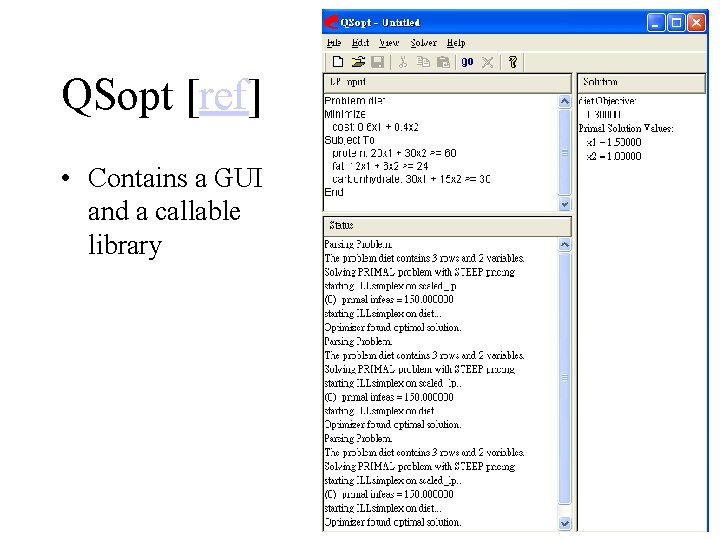Click the 'End' line in LP Input
This screenshot has width=720, height=540.
click(334, 192)
